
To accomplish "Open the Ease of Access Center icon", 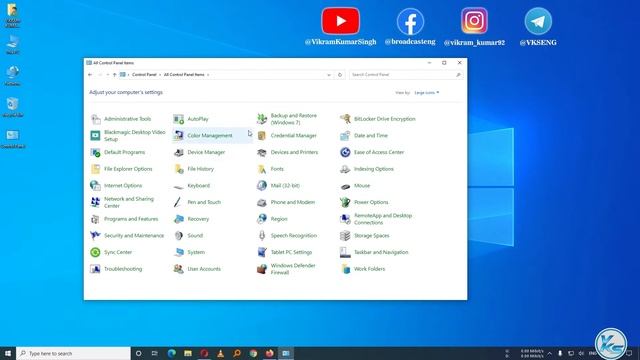I will point(345,152).
